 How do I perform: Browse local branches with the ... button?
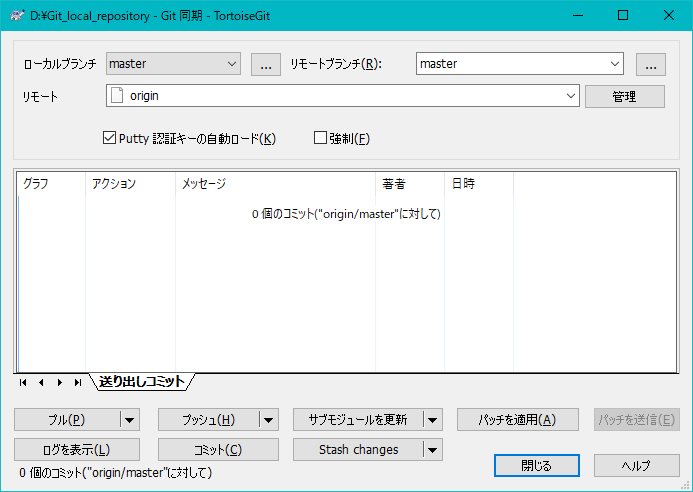point(266,65)
